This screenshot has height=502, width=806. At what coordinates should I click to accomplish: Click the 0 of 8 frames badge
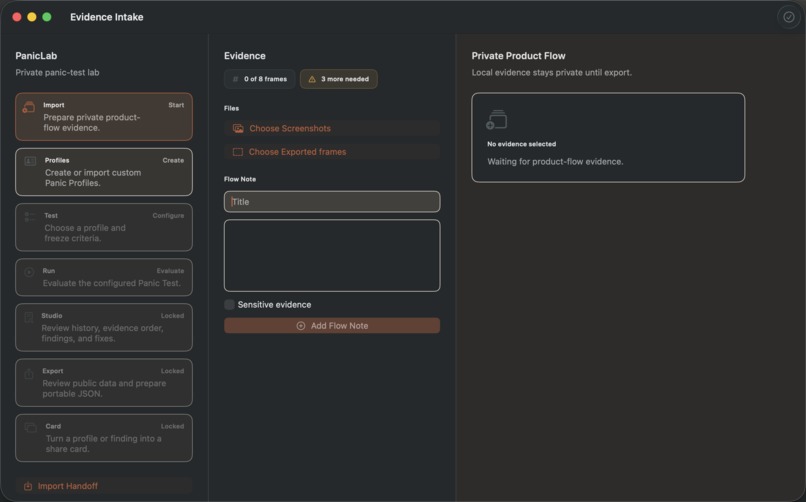tap(260, 79)
